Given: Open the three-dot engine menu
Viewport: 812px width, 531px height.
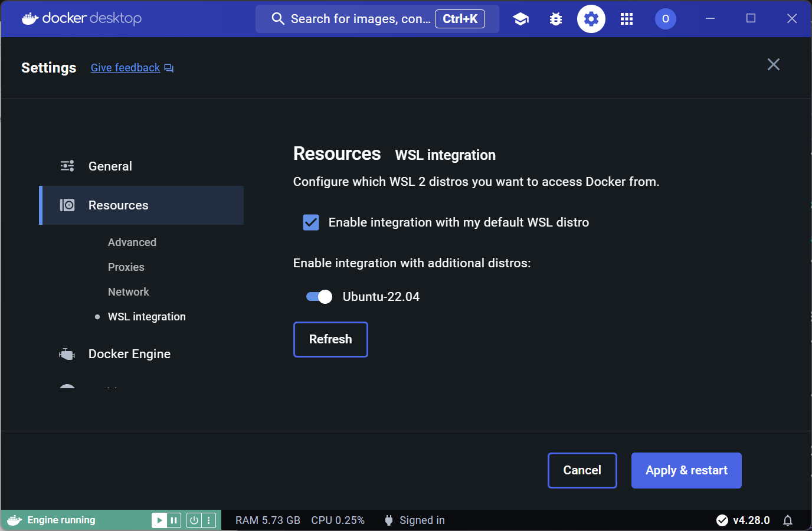Looking at the screenshot, I should pos(208,520).
